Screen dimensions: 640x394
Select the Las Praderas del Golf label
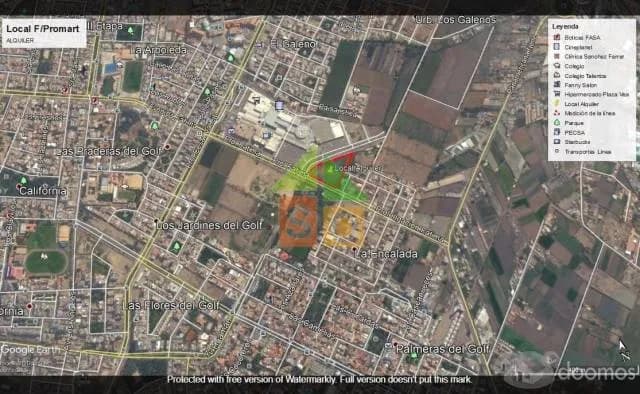(109, 152)
